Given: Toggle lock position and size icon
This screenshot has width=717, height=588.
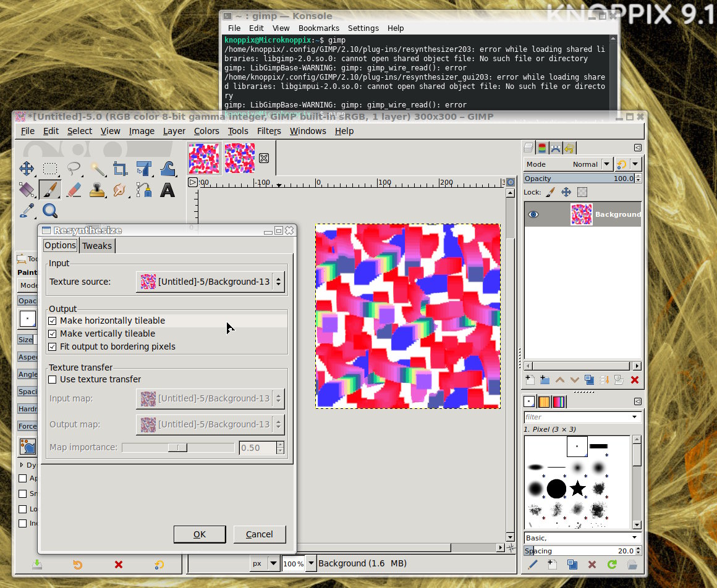Looking at the screenshot, I should 566,192.
